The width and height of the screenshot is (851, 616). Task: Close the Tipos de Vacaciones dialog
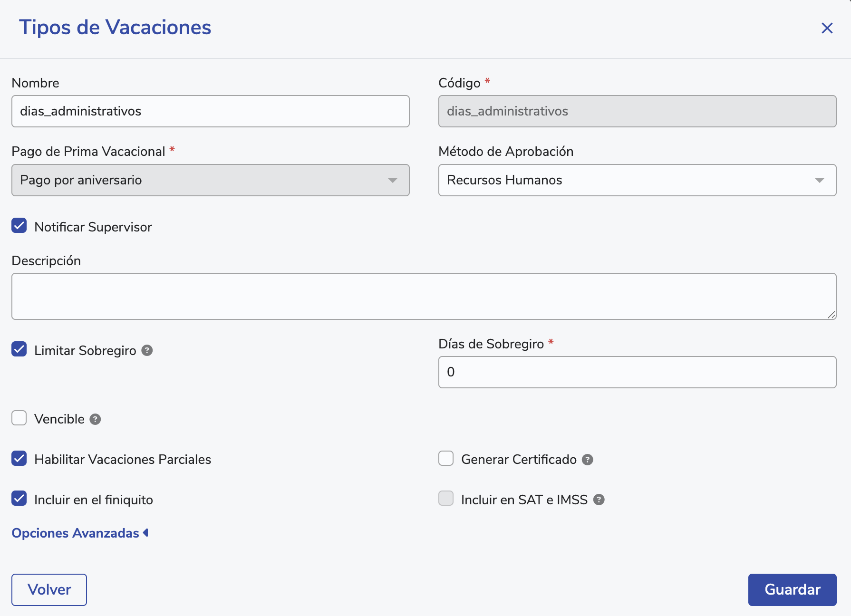tap(827, 28)
